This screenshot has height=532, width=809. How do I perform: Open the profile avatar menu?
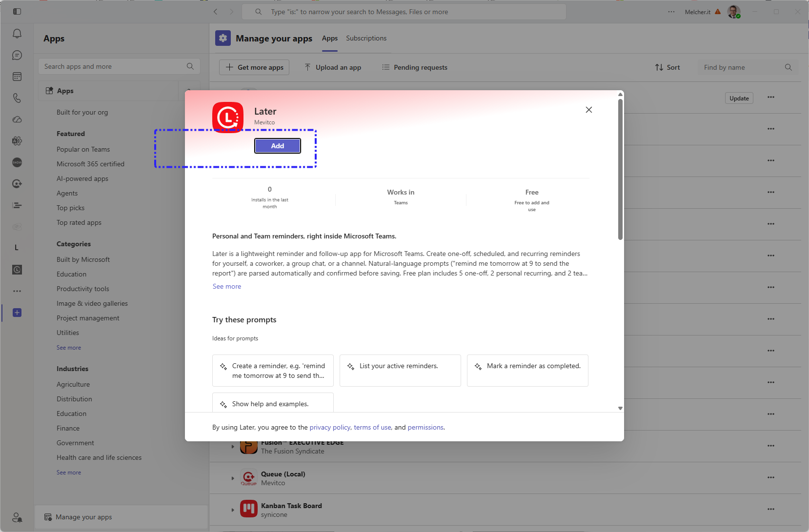click(734, 12)
